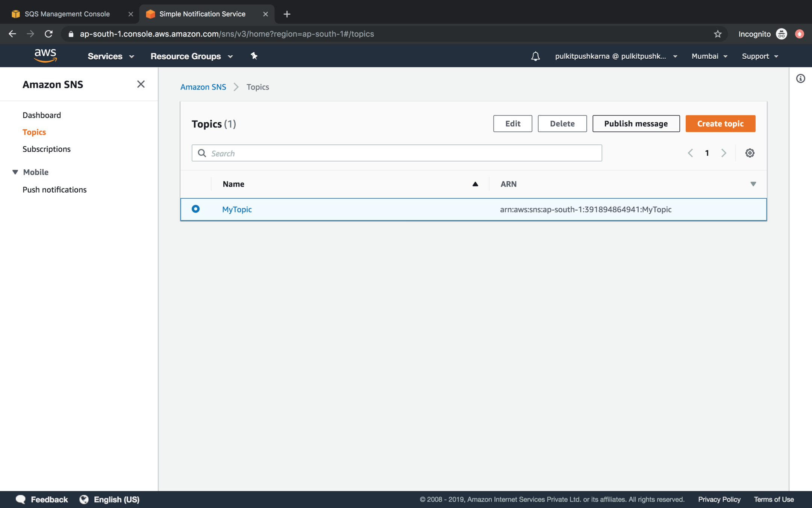Click the pin shortcuts icon
The image size is (812, 508).
click(x=254, y=56)
